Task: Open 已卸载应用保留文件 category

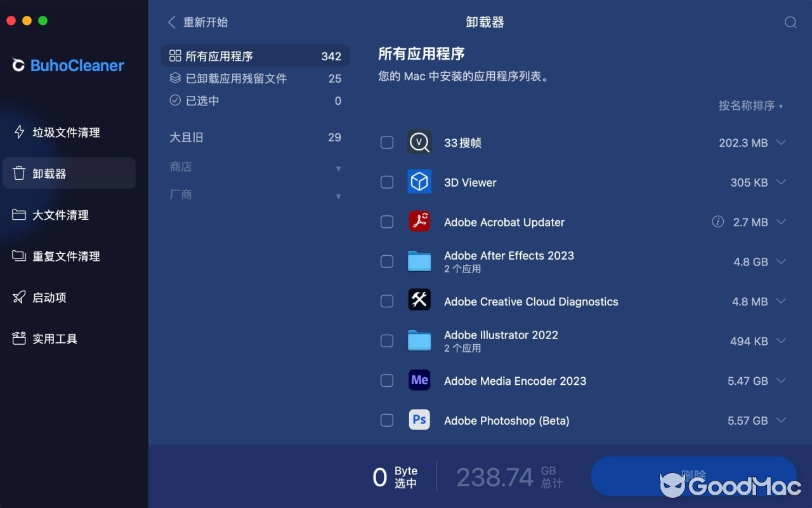Action: tap(235, 77)
